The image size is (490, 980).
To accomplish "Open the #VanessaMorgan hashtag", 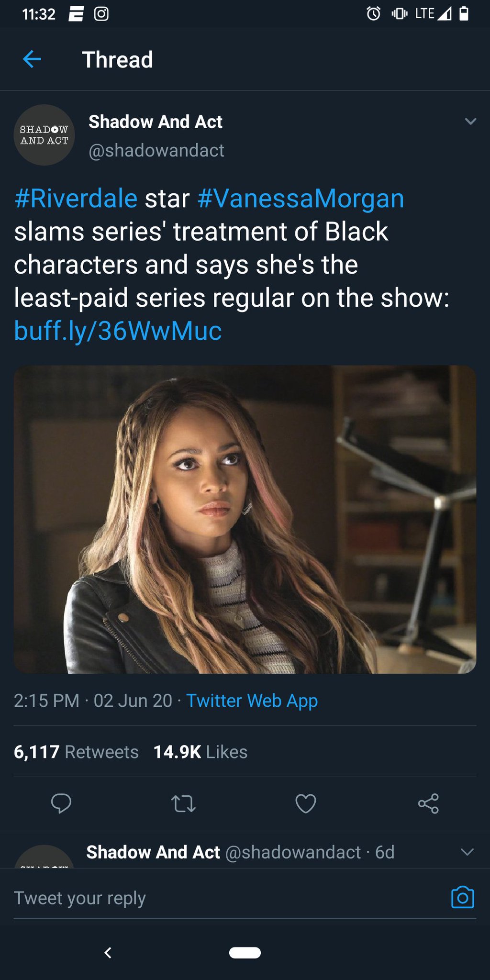I will pos(301,199).
